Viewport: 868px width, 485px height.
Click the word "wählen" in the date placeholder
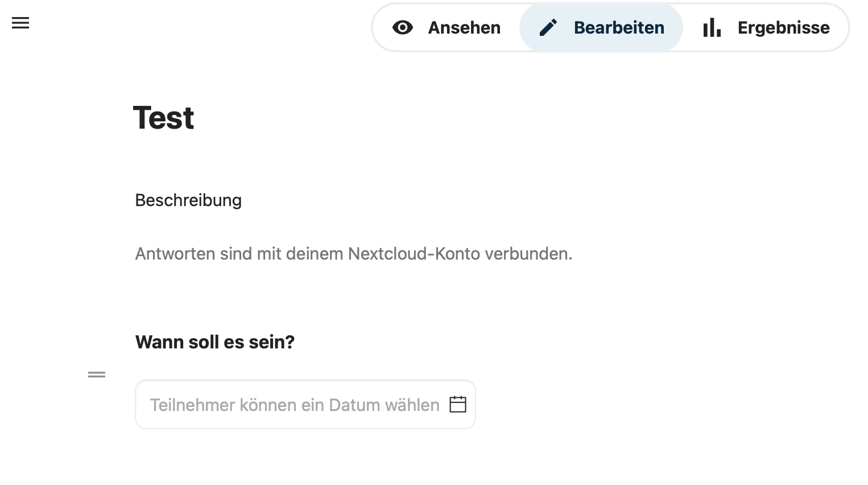pyautogui.click(x=412, y=405)
